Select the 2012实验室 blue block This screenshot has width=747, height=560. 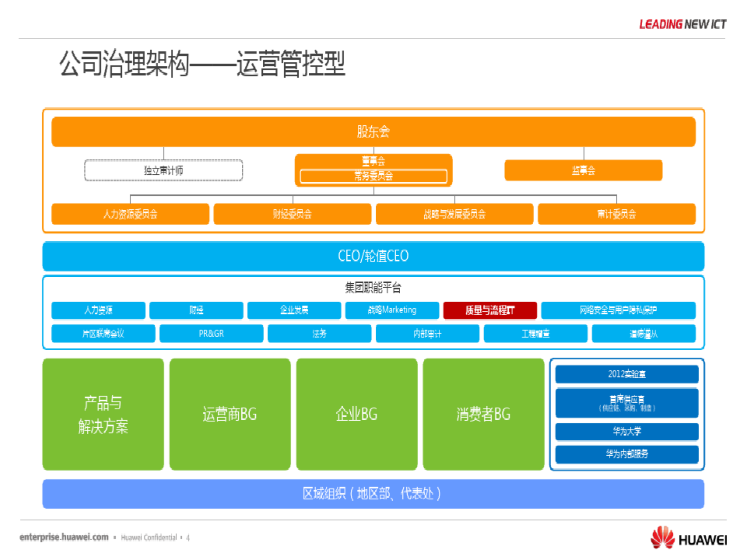pos(626,374)
